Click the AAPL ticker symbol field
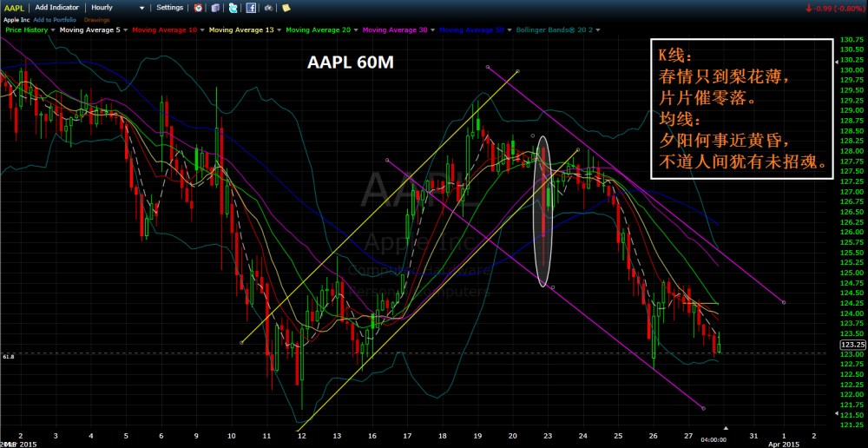The width and height of the screenshot is (868, 448). click(x=14, y=8)
